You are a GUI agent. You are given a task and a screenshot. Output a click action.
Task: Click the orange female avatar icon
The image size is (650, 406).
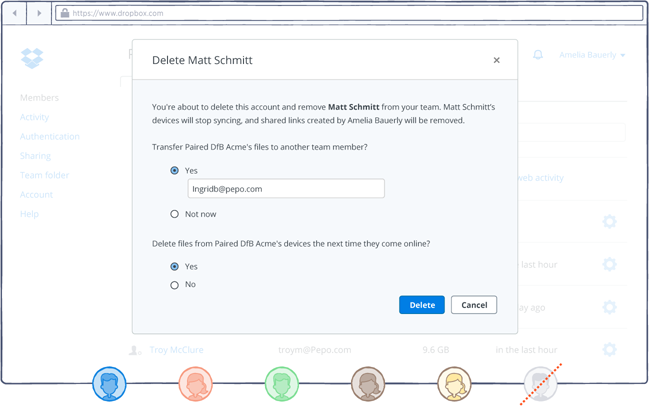pyautogui.click(x=195, y=384)
